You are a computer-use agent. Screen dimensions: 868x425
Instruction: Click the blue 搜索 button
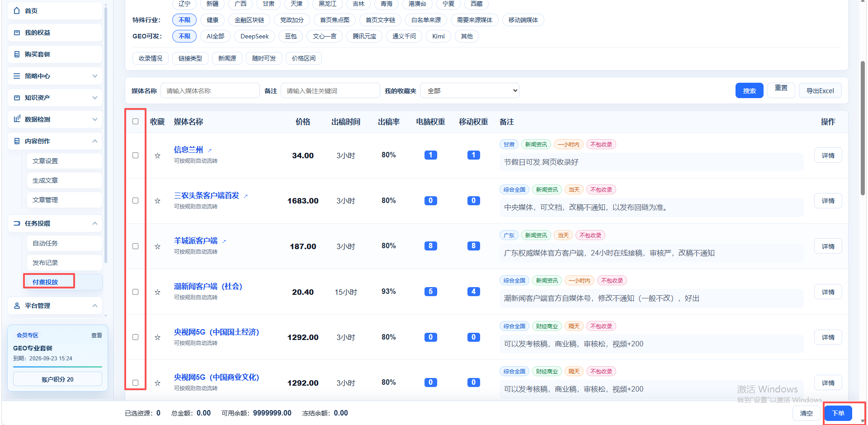(x=749, y=91)
